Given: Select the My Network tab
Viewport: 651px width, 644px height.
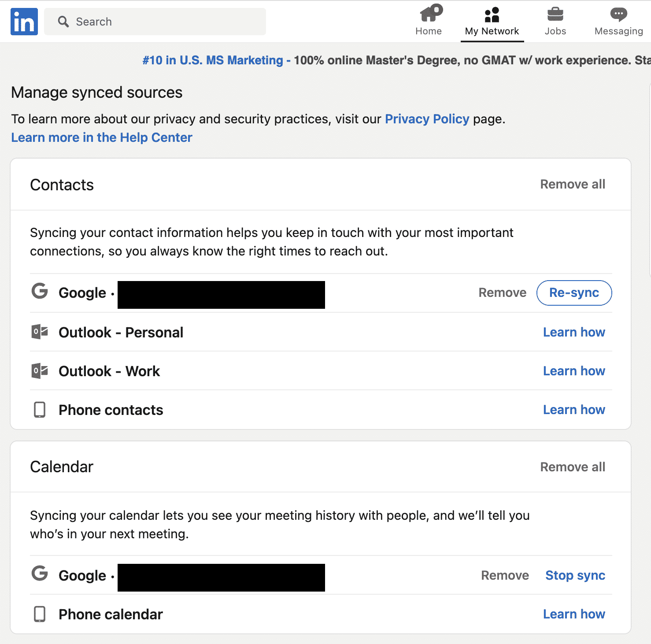Looking at the screenshot, I should point(492,21).
